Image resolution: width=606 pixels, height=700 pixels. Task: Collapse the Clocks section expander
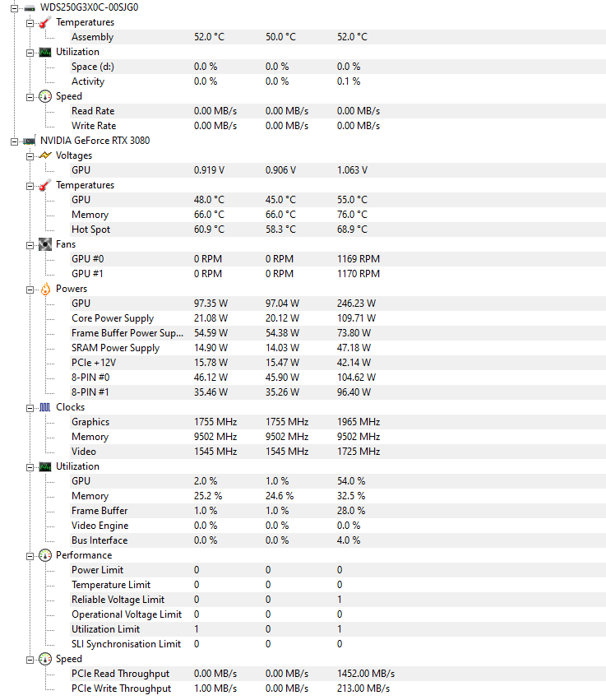[x=30, y=407]
